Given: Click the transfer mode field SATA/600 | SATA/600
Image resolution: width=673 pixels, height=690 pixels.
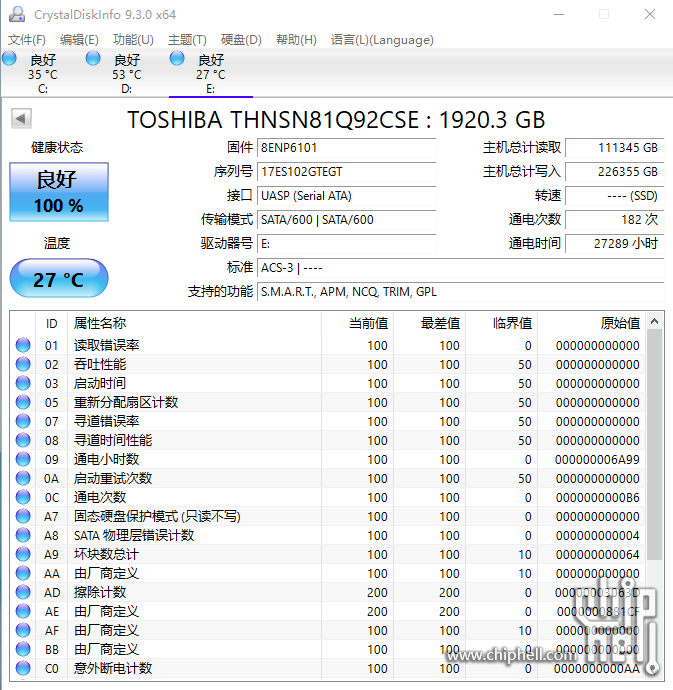Looking at the screenshot, I should point(346,220).
